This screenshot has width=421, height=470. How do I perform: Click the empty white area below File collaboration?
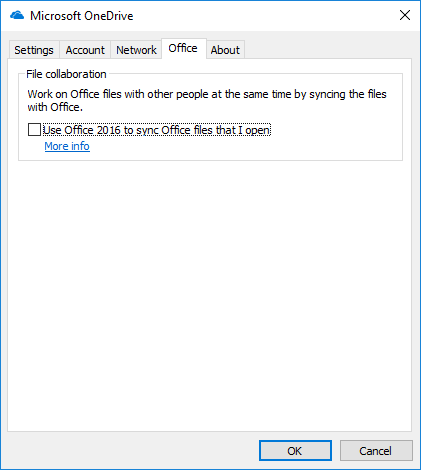tap(210, 293)
